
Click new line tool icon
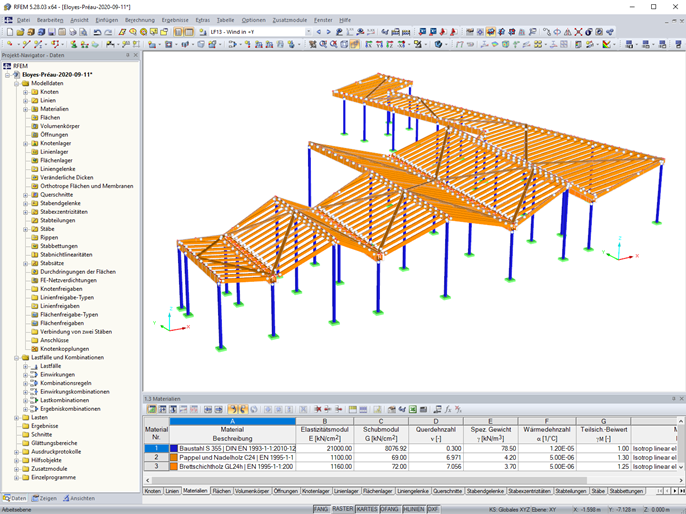click(x=26, y=44)
